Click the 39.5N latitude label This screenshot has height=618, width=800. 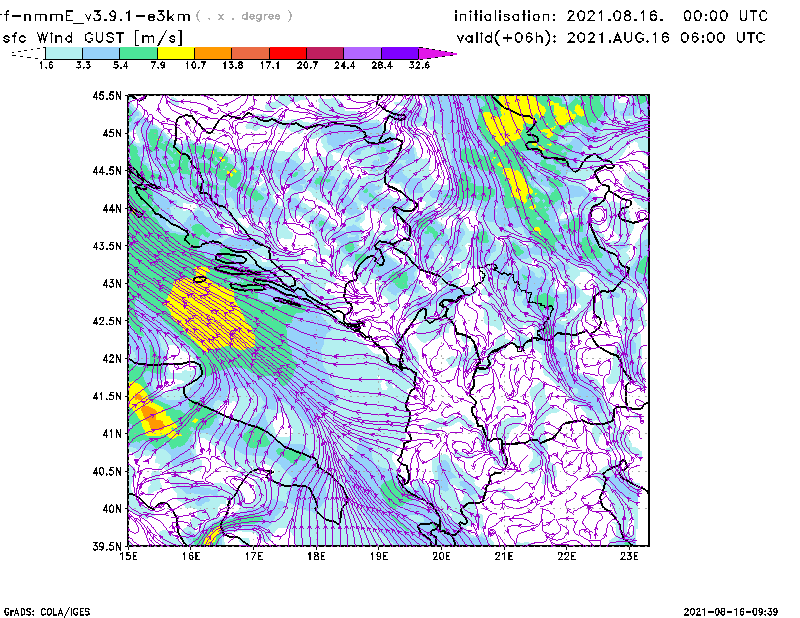(107, 546)
